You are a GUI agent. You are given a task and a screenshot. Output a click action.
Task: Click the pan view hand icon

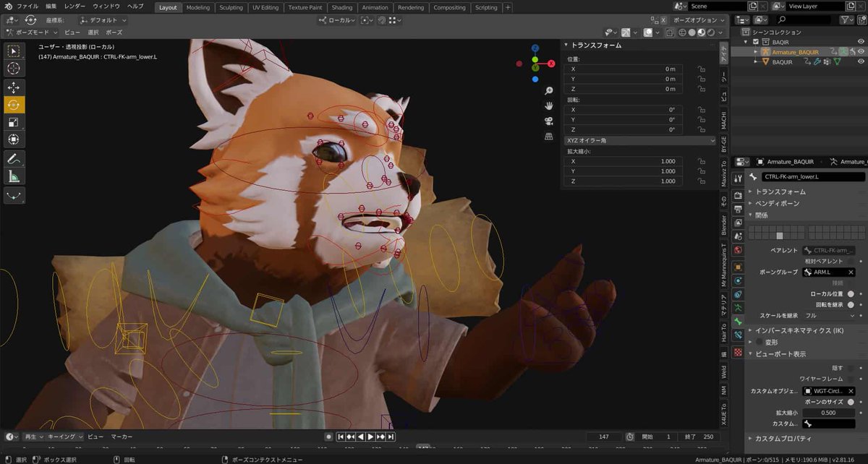click(549, 106)
